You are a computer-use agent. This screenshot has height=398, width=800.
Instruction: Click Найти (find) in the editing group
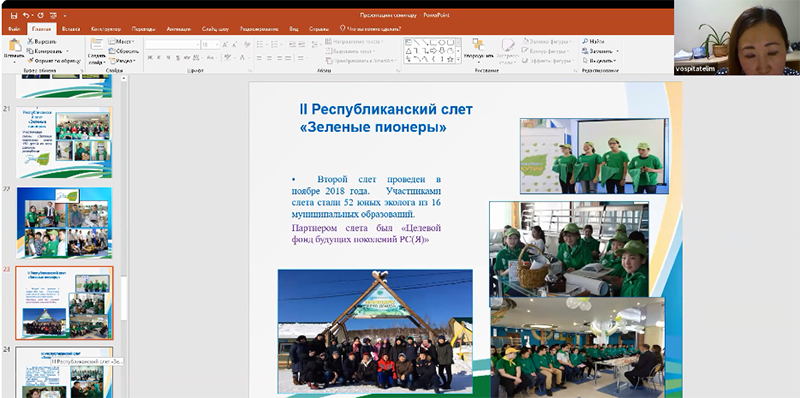coord(593,42)
